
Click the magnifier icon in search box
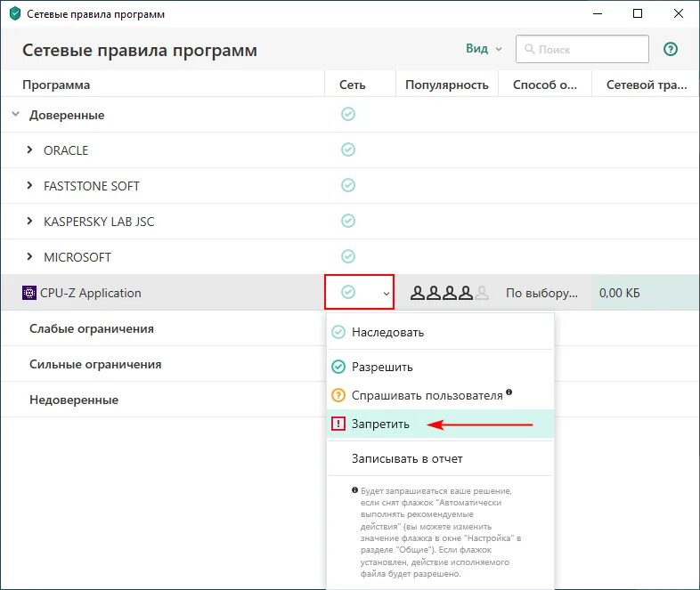530,49
